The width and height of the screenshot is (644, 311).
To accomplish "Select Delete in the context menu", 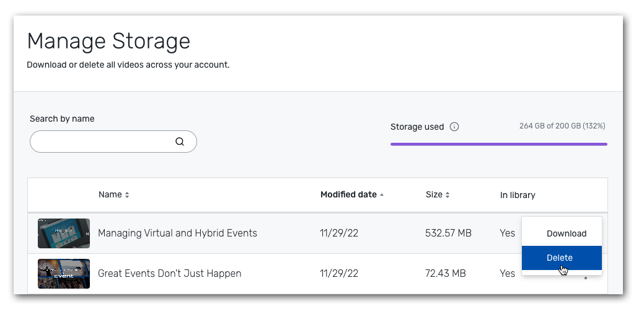I will (560, 258).
